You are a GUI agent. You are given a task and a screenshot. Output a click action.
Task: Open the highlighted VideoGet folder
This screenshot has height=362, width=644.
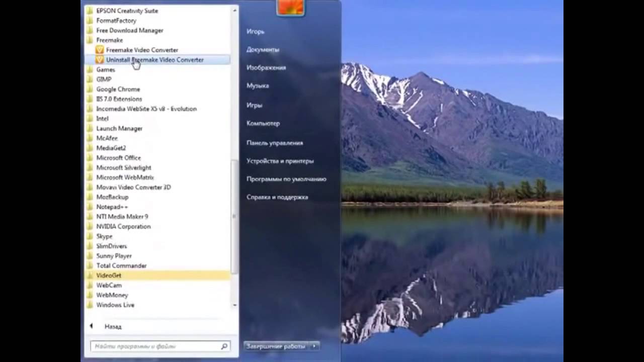coord(158,276)
